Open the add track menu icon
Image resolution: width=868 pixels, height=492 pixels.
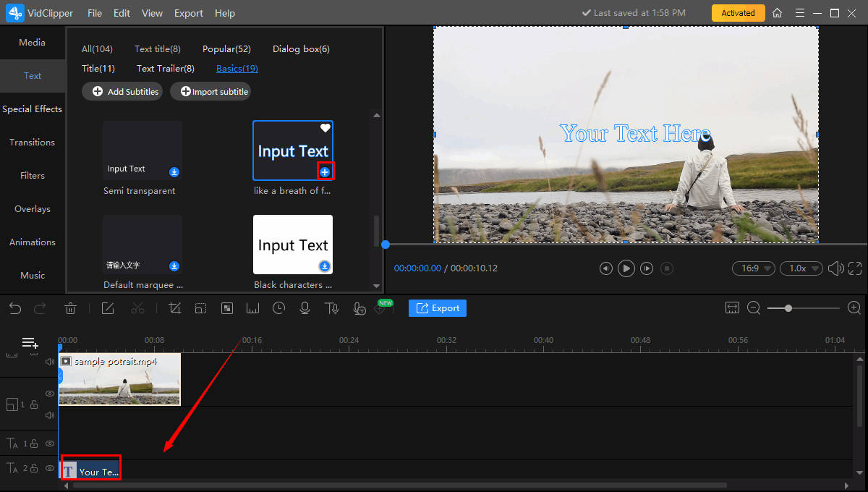(x=30, y=342)
